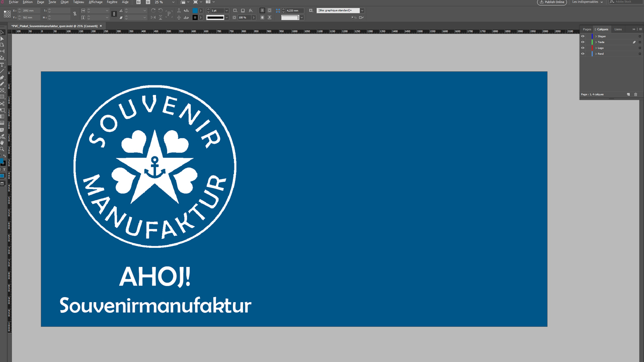Click the Adobe Stock search field

point(625,2)
